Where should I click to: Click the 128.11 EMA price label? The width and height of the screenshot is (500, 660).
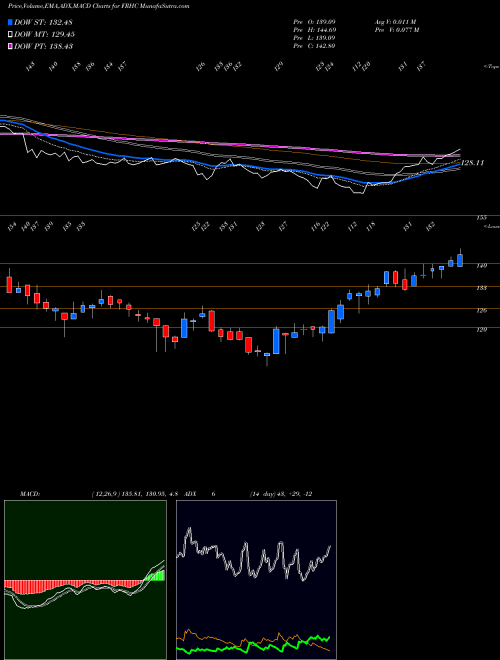[x=473, y=162]
